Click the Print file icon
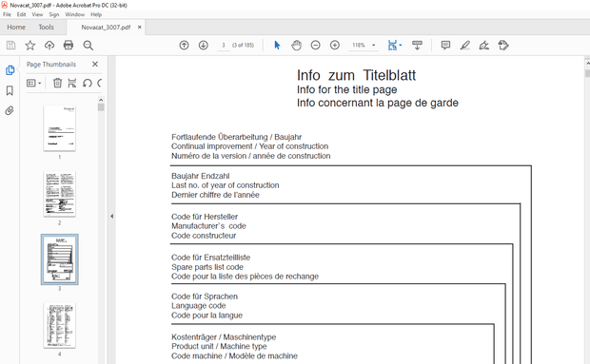This screenshot has height=364, width=590. point(69,46)
